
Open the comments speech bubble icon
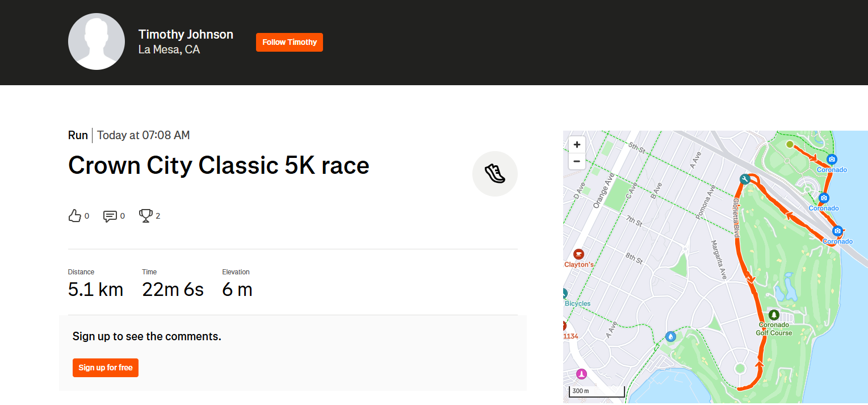[x=110, y=216]
